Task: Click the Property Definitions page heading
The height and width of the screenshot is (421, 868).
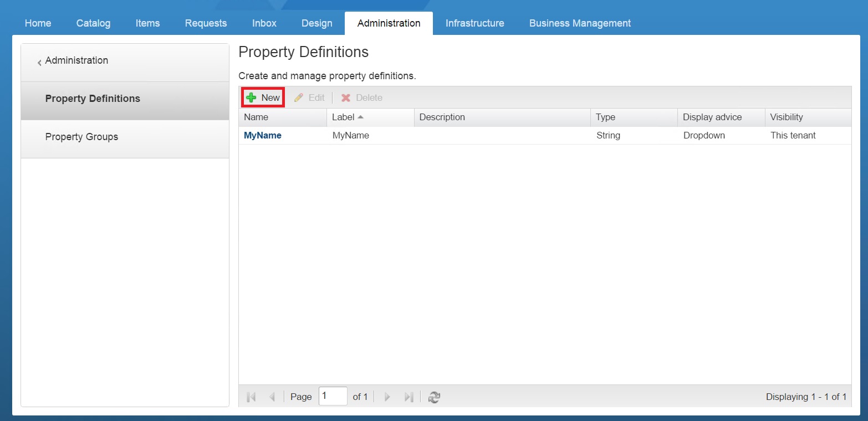Action: [x=303, y=52]
